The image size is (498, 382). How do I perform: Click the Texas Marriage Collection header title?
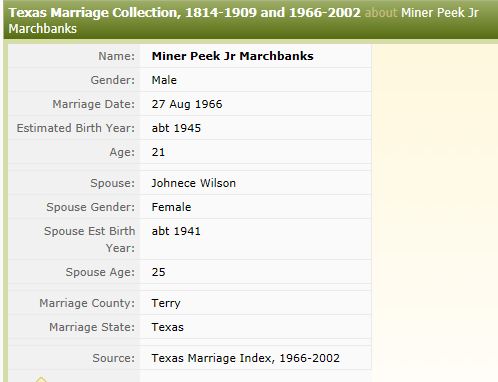click(184, 13)
